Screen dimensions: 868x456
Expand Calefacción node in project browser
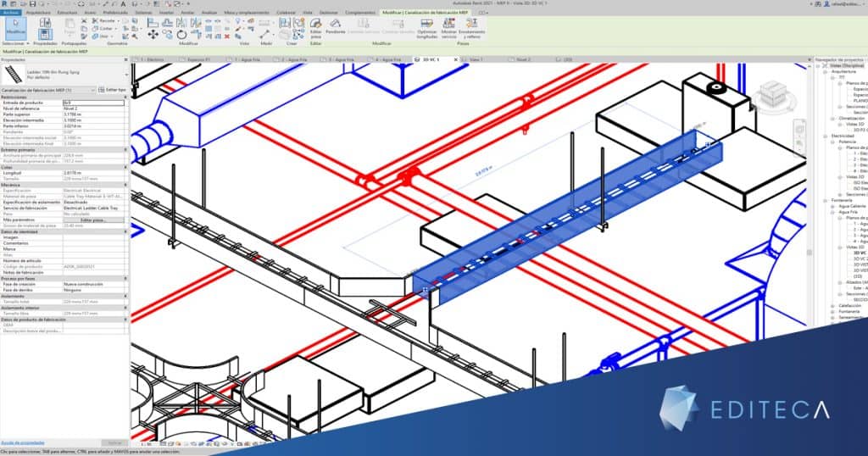pos(832,305)
